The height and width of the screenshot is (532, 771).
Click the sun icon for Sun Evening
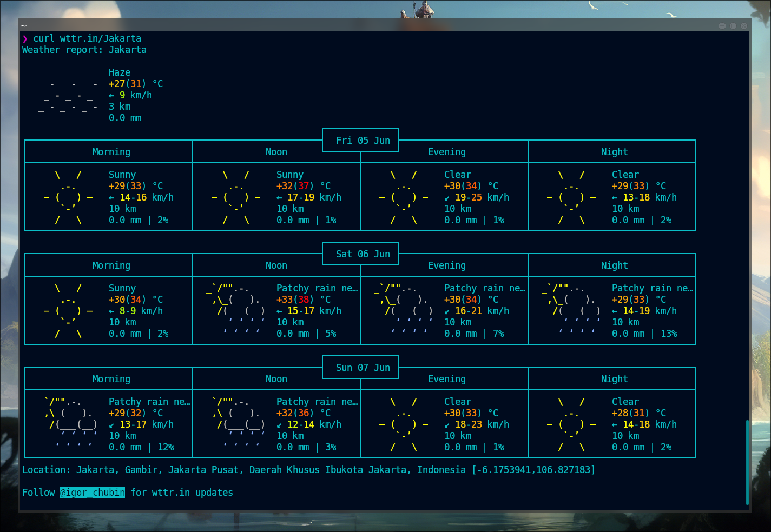click(404, 424)
